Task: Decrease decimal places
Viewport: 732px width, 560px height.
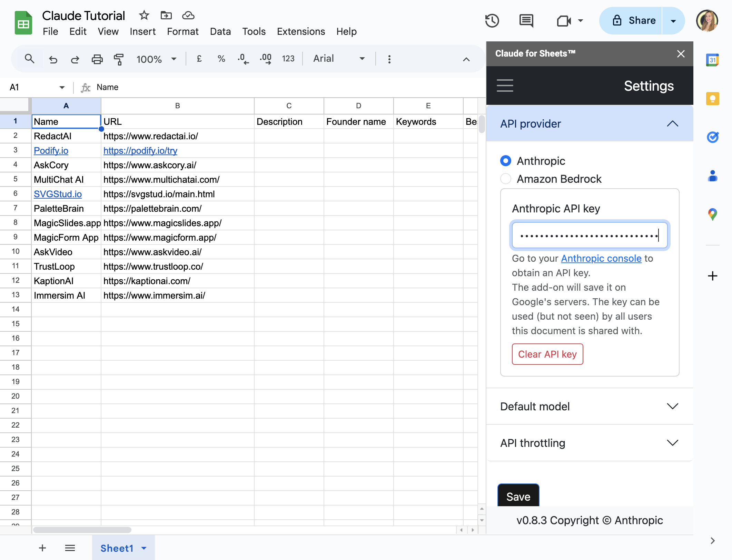Action: click(243, 59)
